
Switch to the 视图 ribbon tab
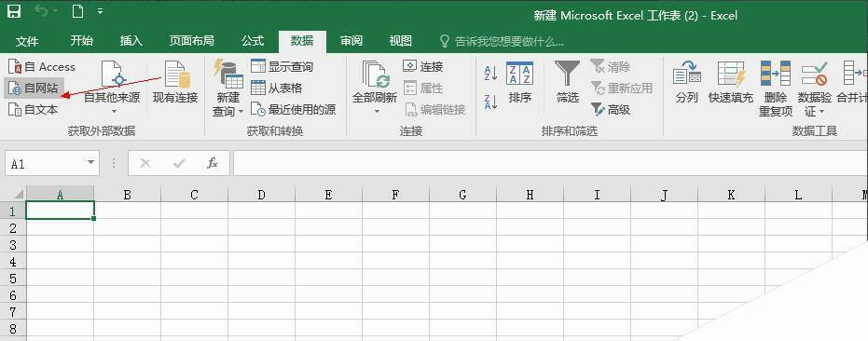click(400, 40)
